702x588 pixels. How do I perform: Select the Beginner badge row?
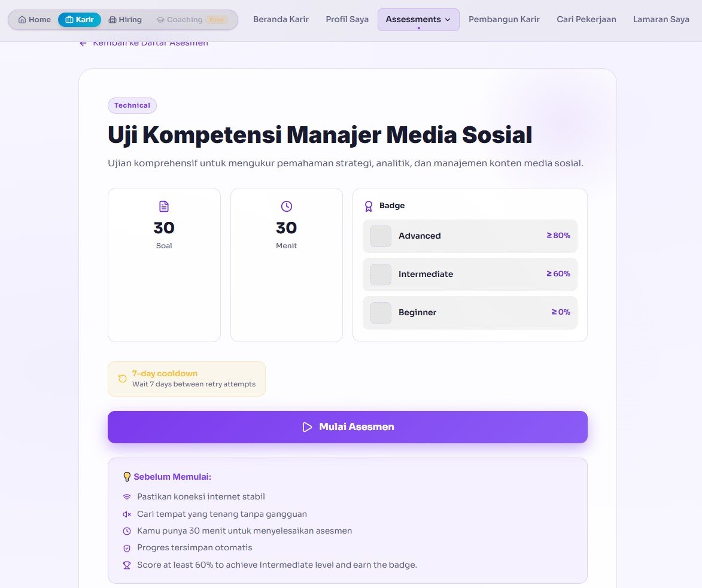(470, 313)
